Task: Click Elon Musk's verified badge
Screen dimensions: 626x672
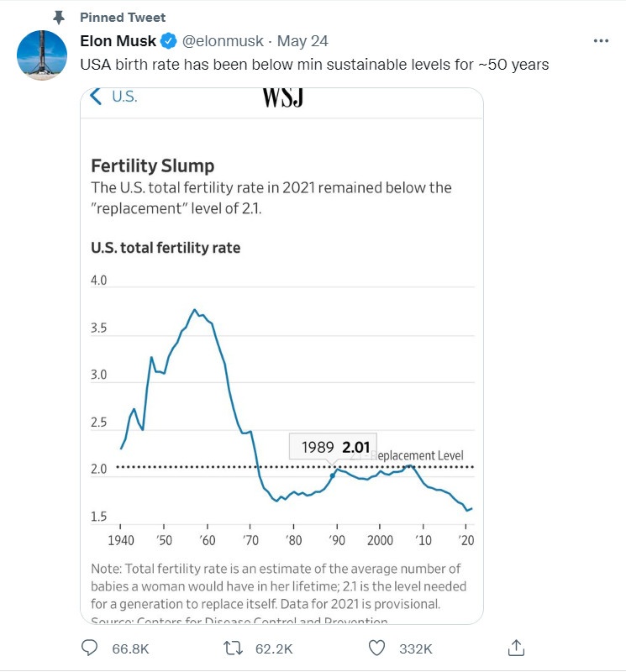Action: click(170, 39)
